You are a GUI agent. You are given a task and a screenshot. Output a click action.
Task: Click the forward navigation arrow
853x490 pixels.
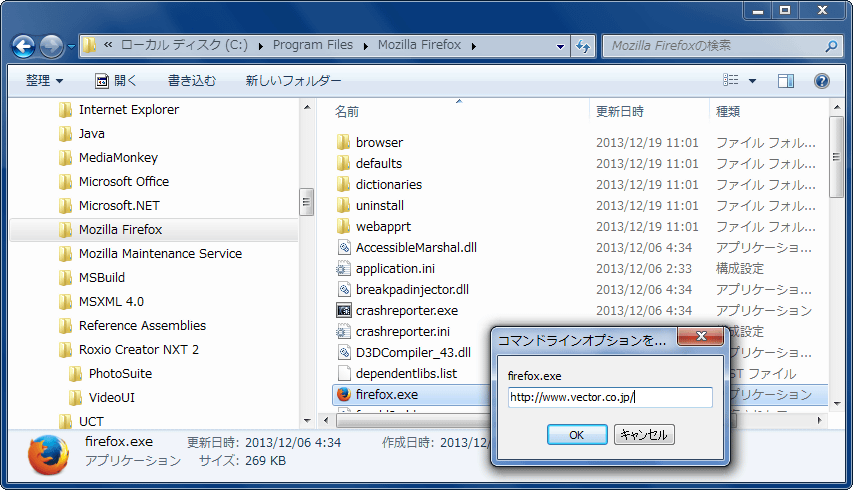(x=52, y=47)
